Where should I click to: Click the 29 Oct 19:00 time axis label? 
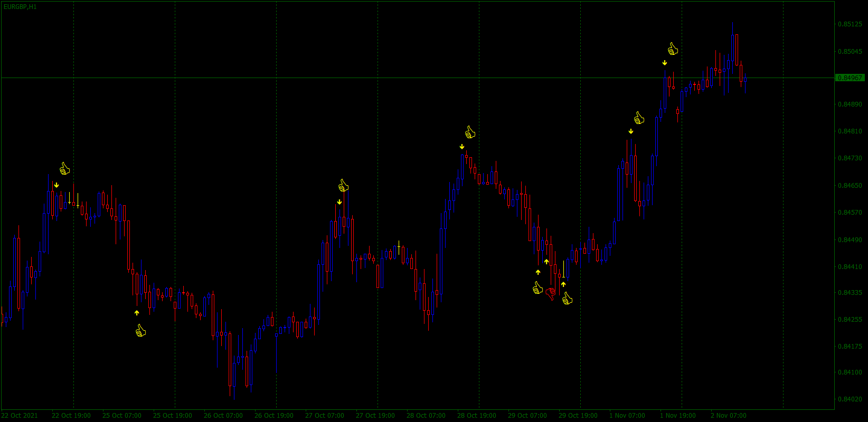(578, 416)
